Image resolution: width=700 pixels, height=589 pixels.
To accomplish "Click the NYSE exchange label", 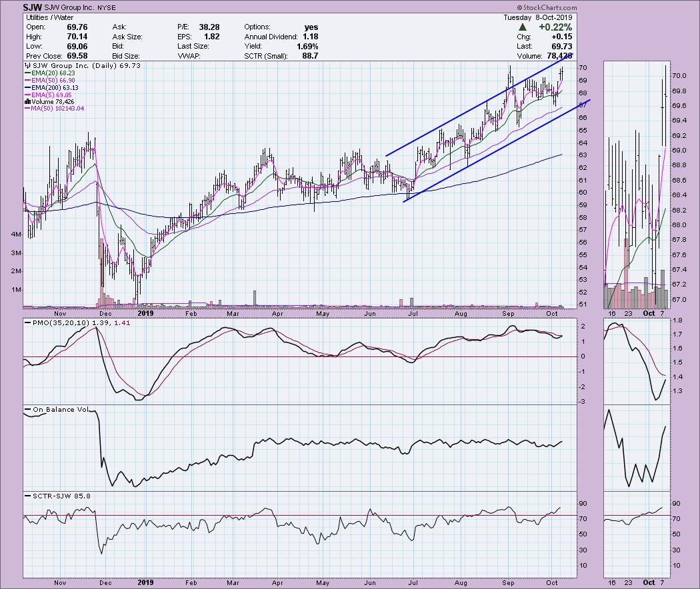I will click(x=105, y=8).
